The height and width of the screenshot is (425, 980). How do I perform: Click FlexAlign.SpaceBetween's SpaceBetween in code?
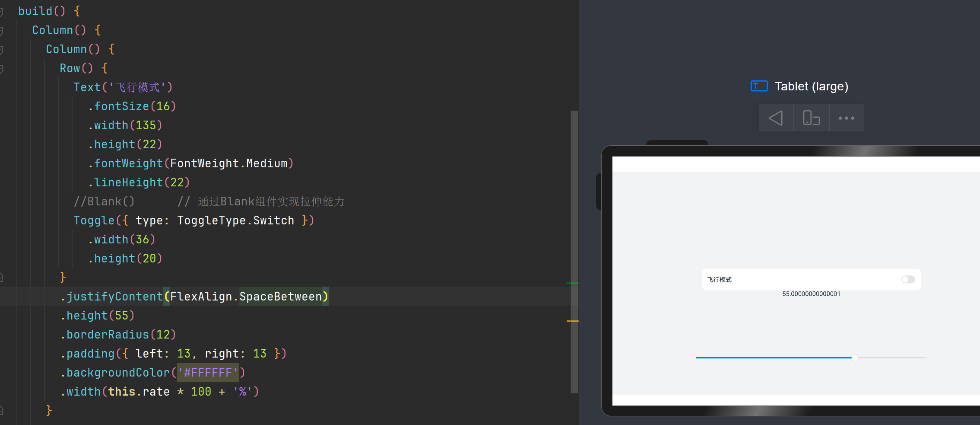(x=281, y=297)
